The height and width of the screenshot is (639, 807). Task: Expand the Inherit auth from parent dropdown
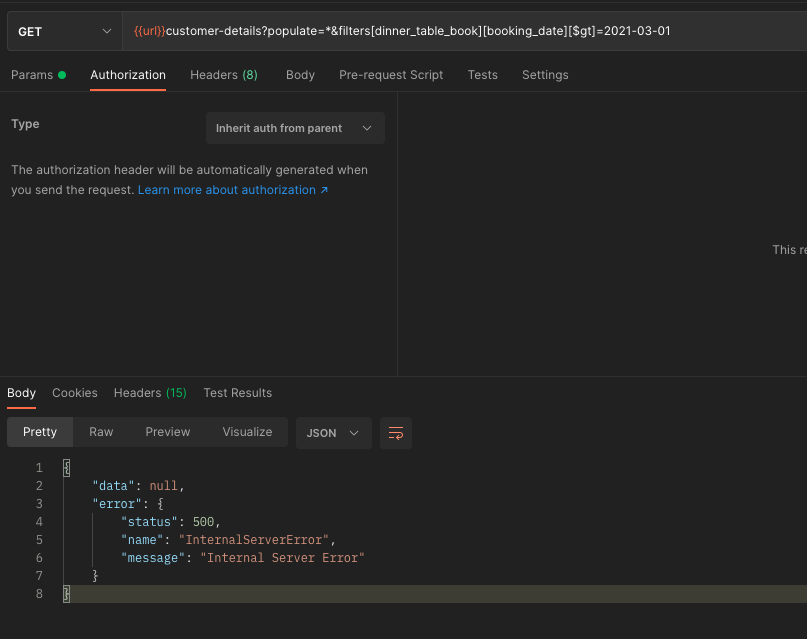295,128
